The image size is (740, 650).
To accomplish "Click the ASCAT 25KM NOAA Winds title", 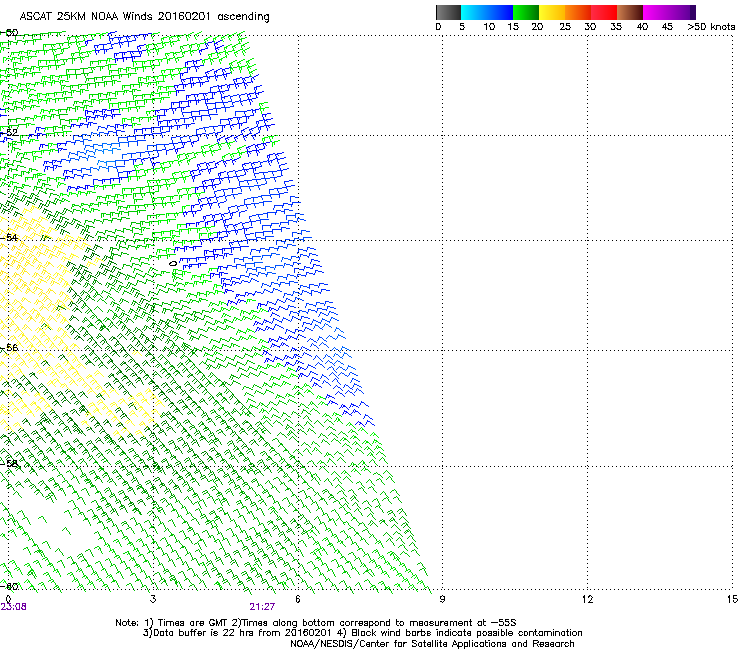I will pyautogui.click(x=144, y=17).
